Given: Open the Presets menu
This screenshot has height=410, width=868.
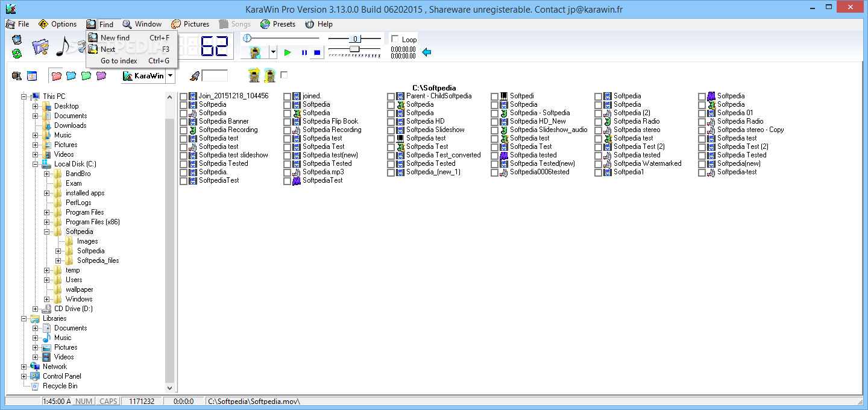Looking at the screenshot, I should click(x=278, y=24).
